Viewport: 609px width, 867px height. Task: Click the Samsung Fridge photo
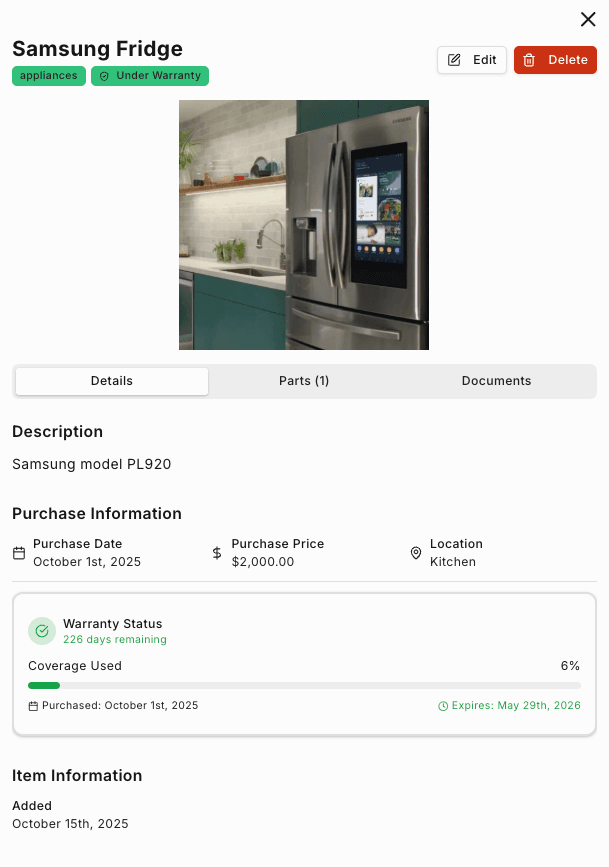click(303, 224)
